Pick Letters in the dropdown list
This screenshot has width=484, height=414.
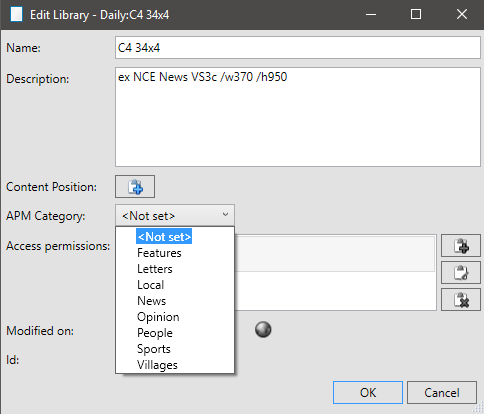coord(155,269)
